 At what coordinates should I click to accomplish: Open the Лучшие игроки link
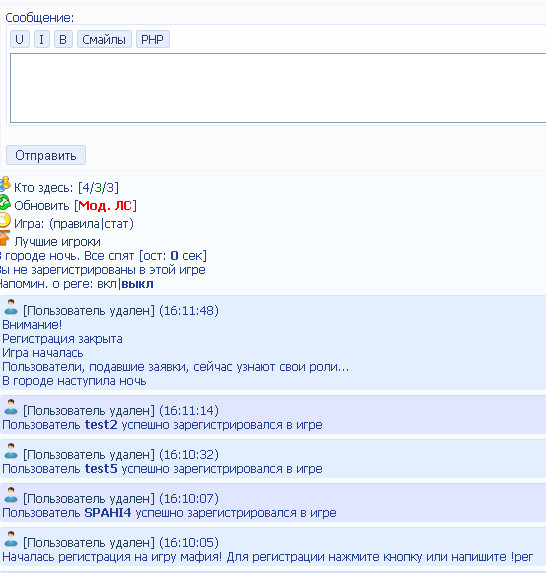pos(57,242)
